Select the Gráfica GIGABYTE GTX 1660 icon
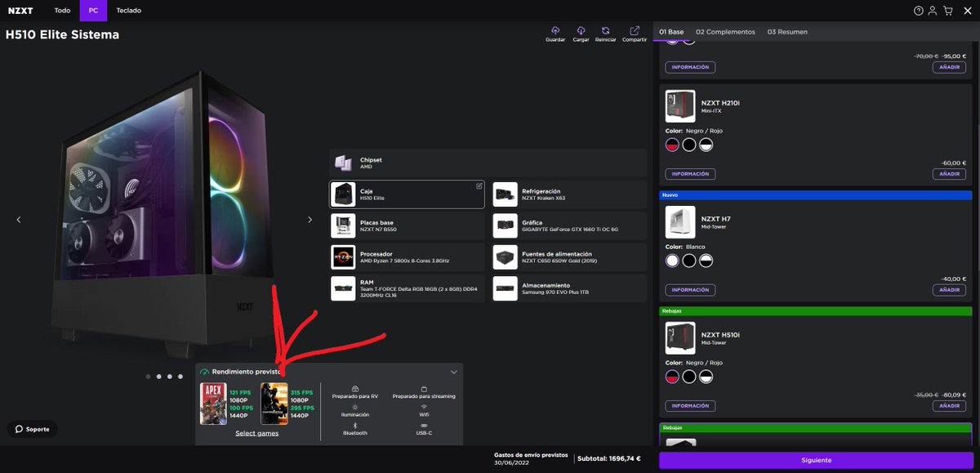 [x=506, y=225]
